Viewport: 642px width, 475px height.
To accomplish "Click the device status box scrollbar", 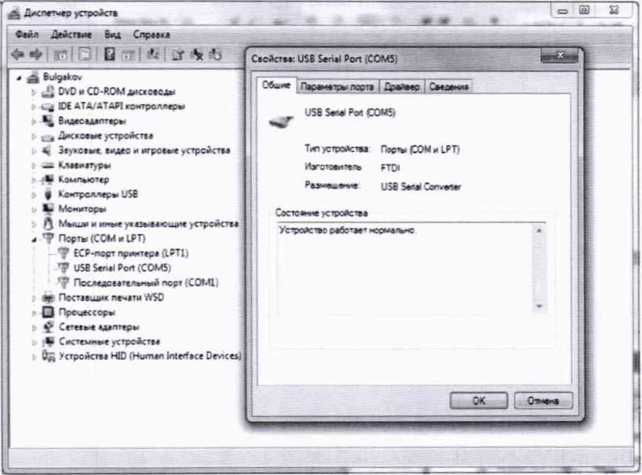I will pos(538,266).
